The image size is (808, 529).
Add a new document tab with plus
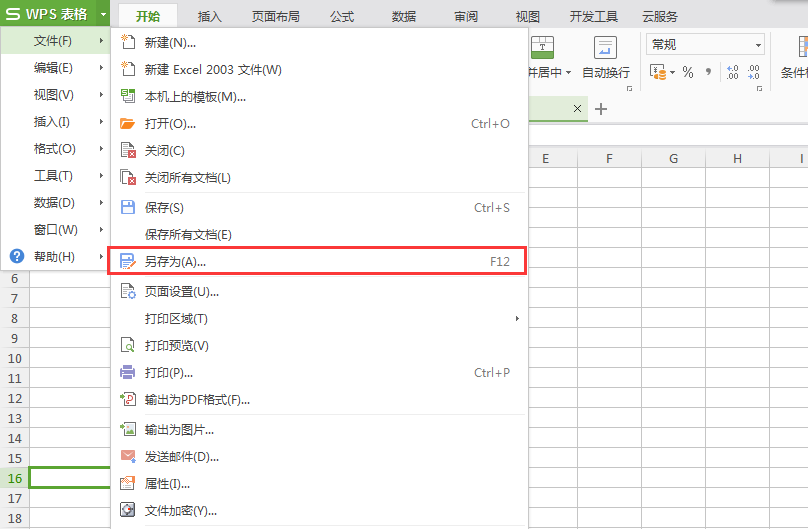tap(601, 109)
